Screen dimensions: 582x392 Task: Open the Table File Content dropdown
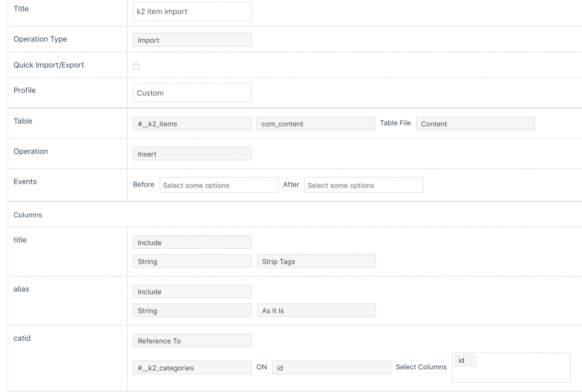pyautogui.click(x=475, y=124)
